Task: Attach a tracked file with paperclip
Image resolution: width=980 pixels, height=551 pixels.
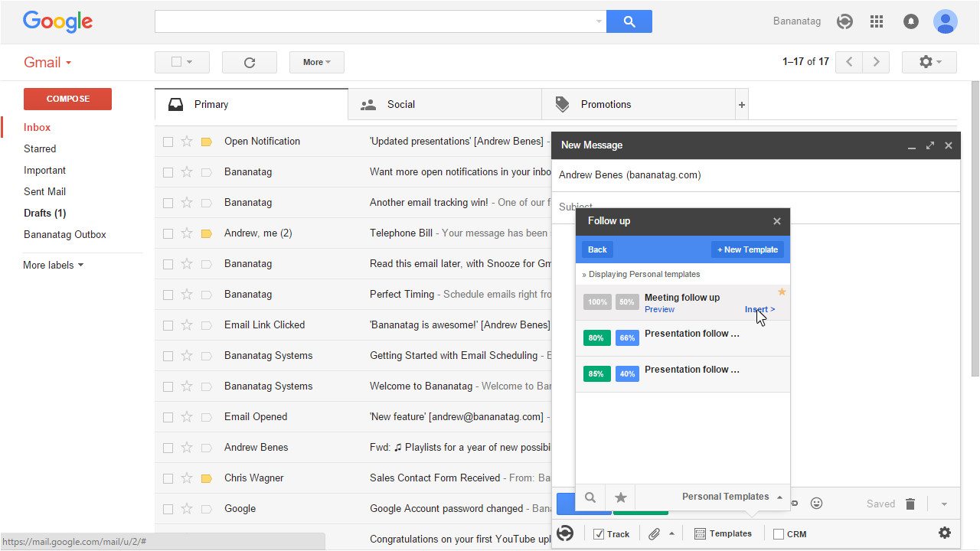Action: (x=654, y=533)
